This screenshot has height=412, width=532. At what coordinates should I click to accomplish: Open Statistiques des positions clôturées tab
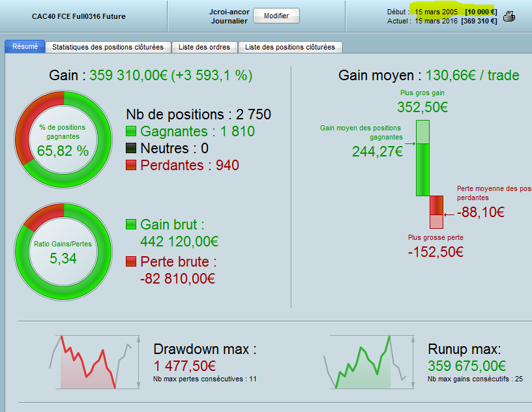(108, 47)
